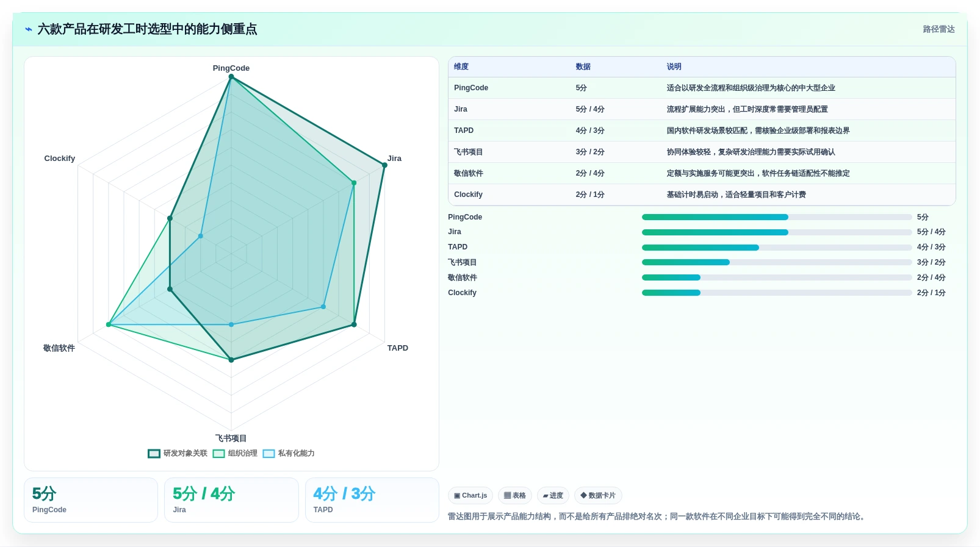
Task: Click the TAPD axis label on radar
Action: click(398, 348)
